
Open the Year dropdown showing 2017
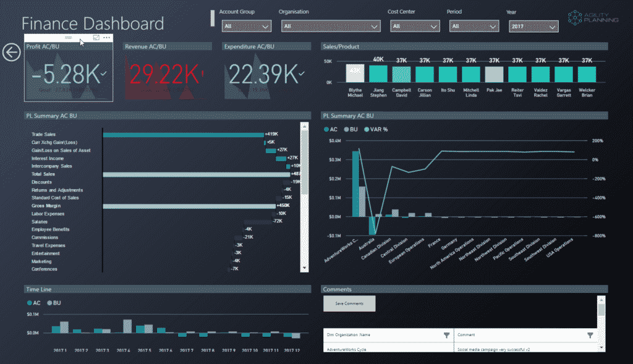coord(533,26)
